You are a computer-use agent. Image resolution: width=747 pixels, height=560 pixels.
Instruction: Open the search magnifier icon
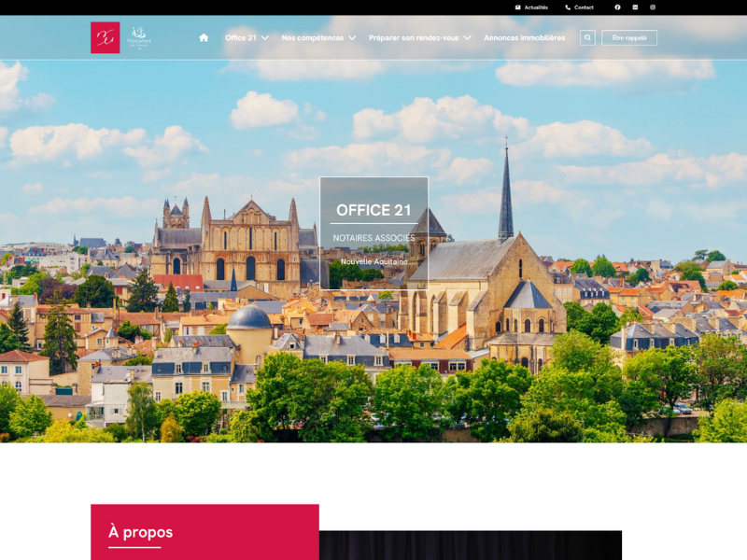click(587, 37)
